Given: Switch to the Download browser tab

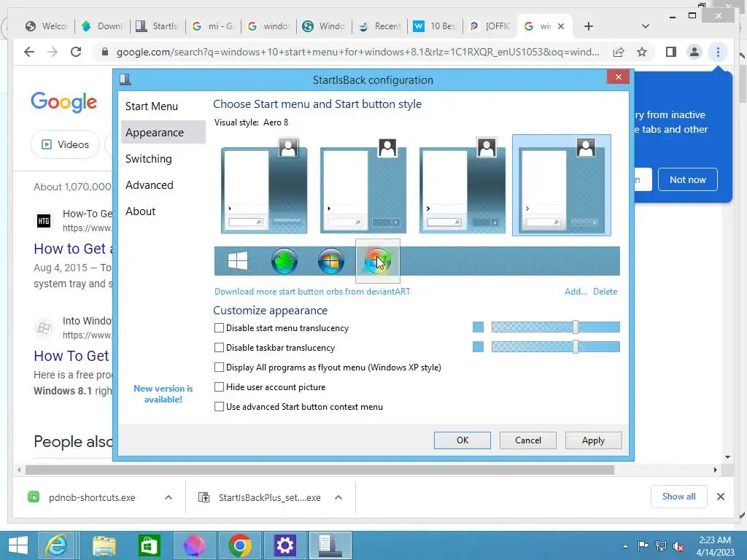Looking at the screenshot, I should (x=102, y=26).
